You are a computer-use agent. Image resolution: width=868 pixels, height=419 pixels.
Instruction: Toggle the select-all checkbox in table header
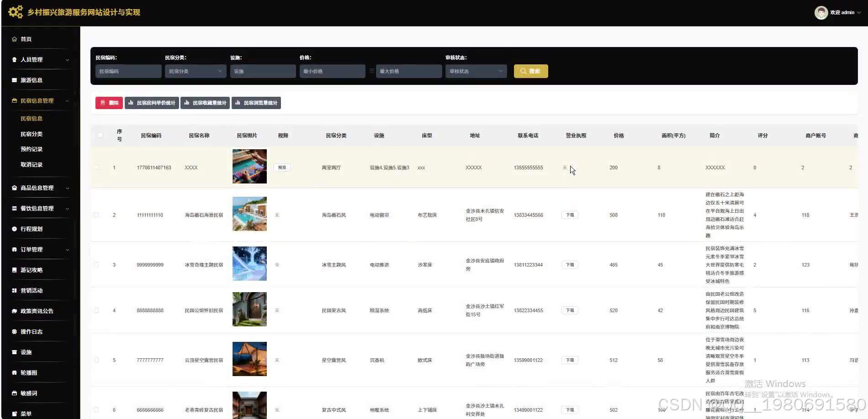click(101, 135)
